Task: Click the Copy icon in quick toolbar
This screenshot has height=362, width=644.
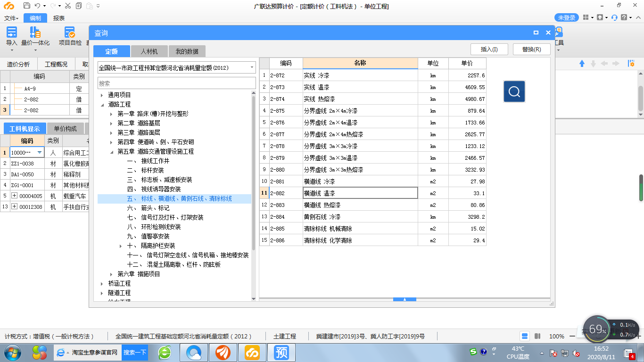Action: (x=78, y=6)
